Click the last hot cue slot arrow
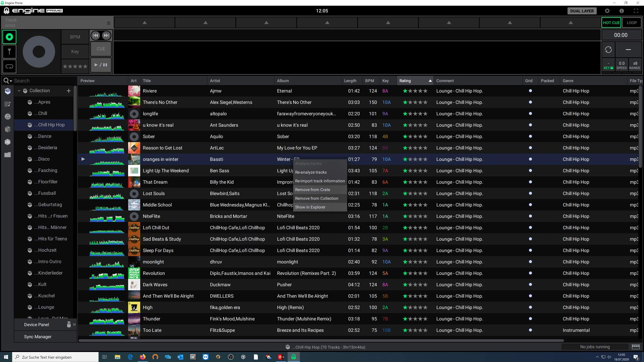 (571, 23)
